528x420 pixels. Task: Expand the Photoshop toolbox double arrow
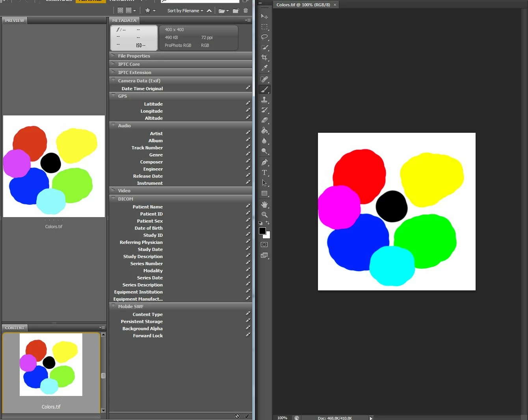260,3
